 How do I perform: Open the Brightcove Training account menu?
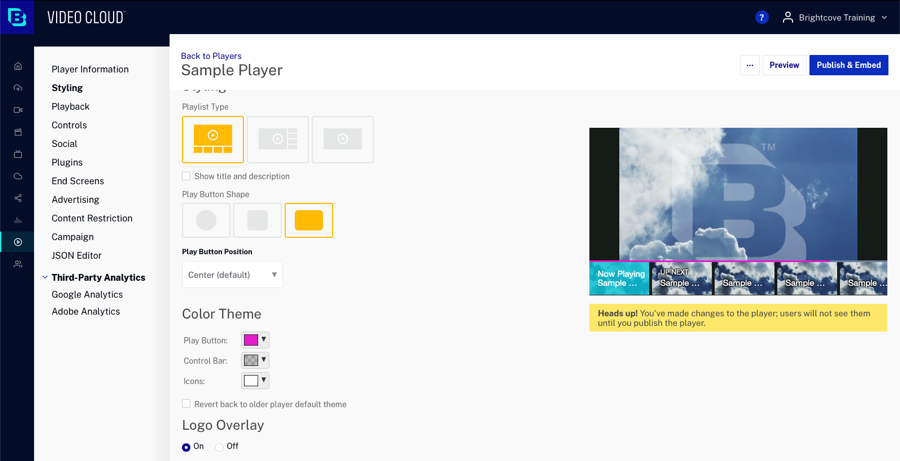point(835,17)
